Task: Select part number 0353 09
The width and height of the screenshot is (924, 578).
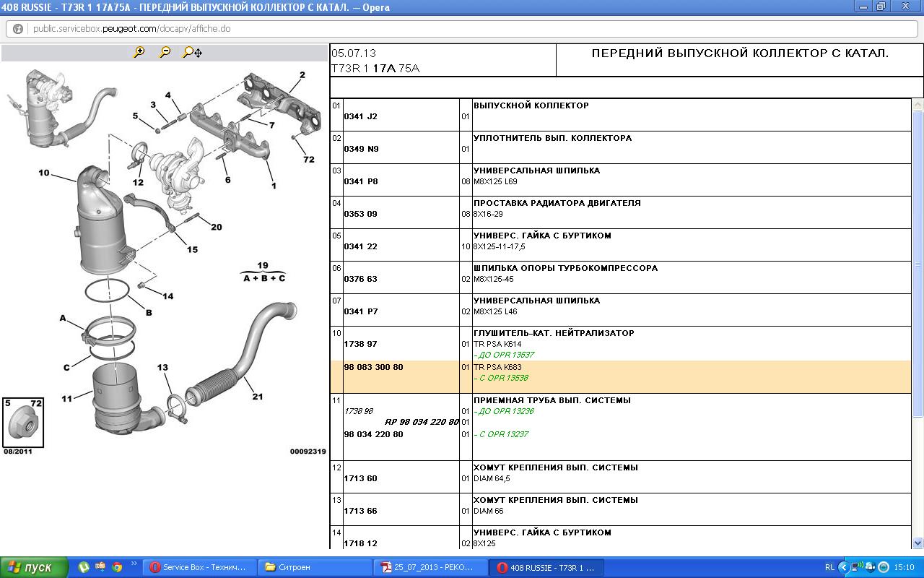Action: click(360, 214)
